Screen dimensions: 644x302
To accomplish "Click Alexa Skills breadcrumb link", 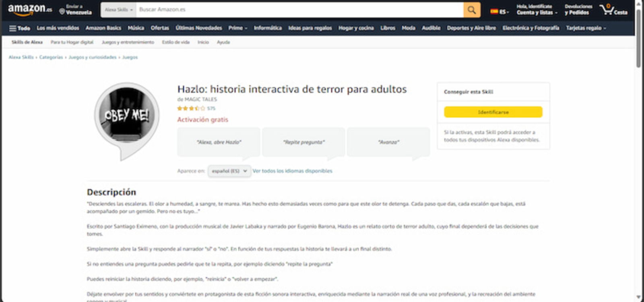I will coord(21,57).
